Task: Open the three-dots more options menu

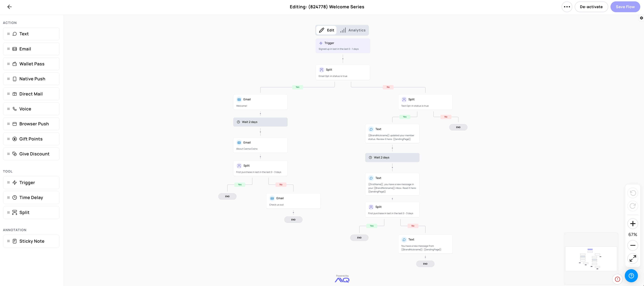Action: tap(567, 7)
